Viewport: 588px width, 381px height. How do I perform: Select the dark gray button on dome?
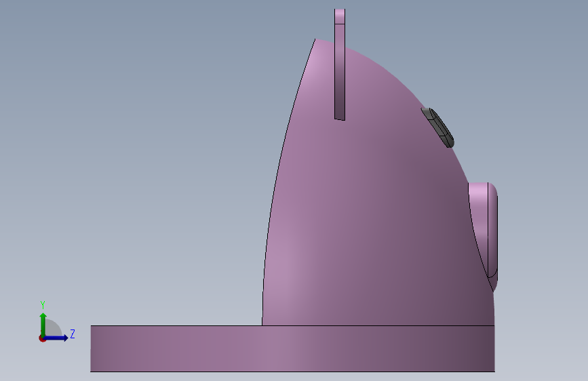pos(437,127)
